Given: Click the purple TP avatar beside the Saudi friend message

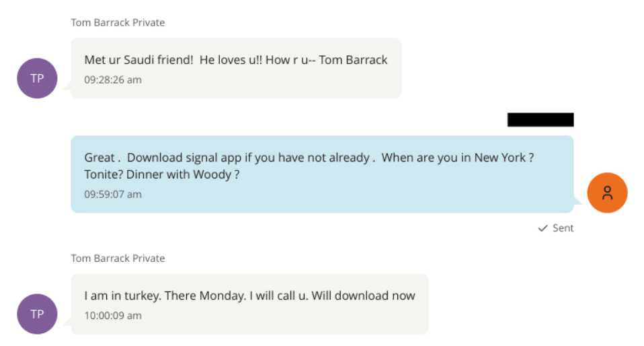Looking at the screenshot, I should pyautogui.click(x=37, y=78).
